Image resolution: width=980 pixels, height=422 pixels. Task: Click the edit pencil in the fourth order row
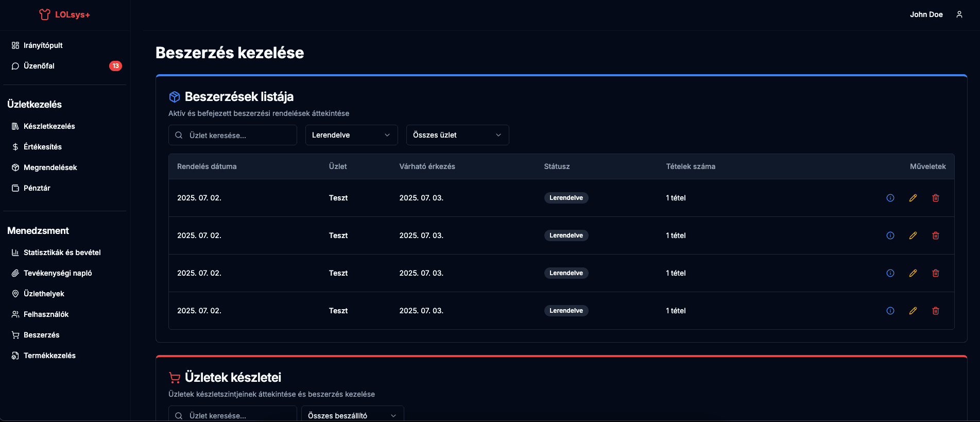pos(913,311)
